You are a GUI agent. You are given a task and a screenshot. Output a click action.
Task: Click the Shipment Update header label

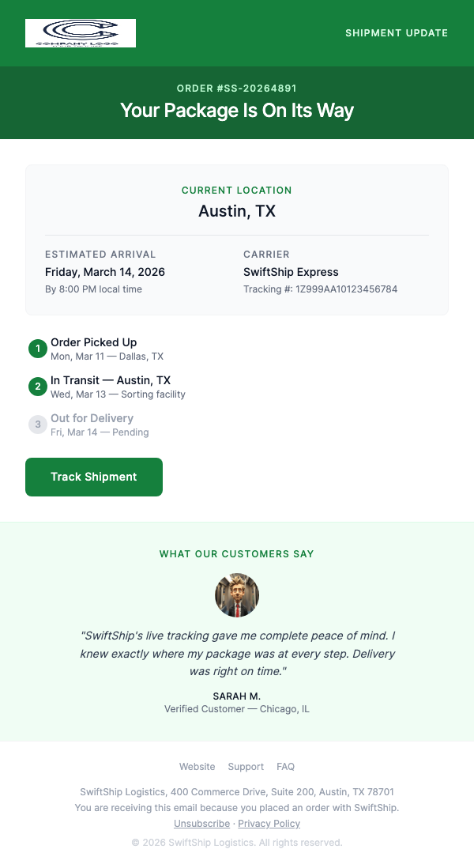click(397, 33)
